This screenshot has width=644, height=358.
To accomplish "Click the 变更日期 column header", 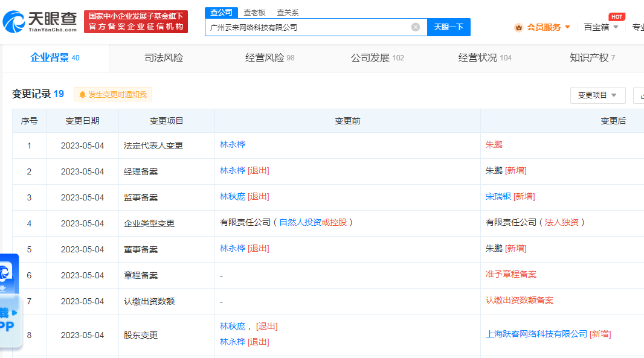I will coord(82,121).
